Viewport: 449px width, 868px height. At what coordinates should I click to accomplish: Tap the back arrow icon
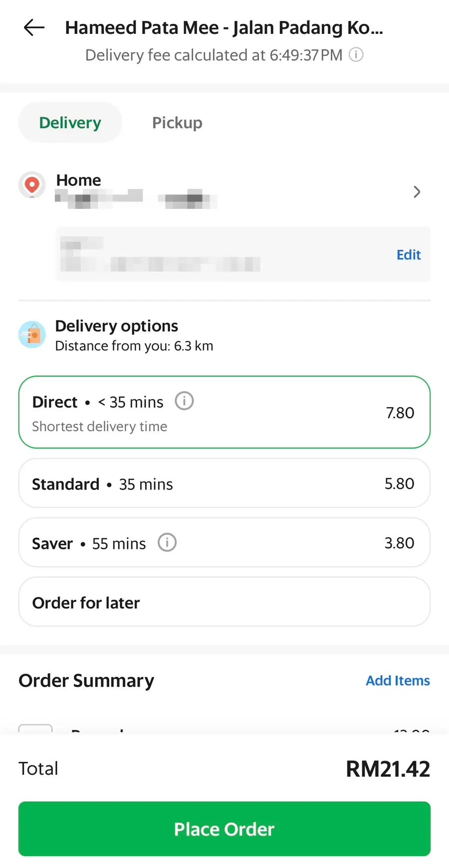(34, 27)
